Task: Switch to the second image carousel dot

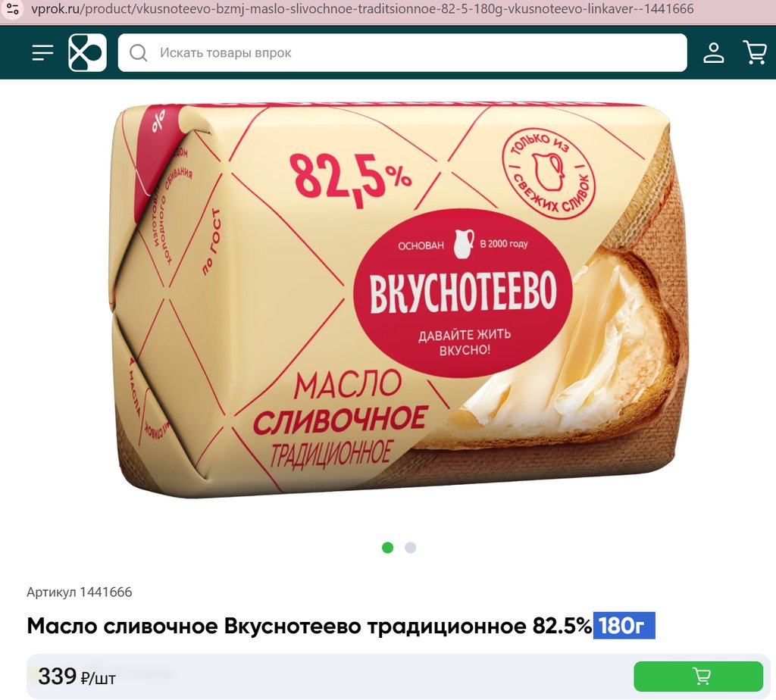Action: tap(410, 548)
